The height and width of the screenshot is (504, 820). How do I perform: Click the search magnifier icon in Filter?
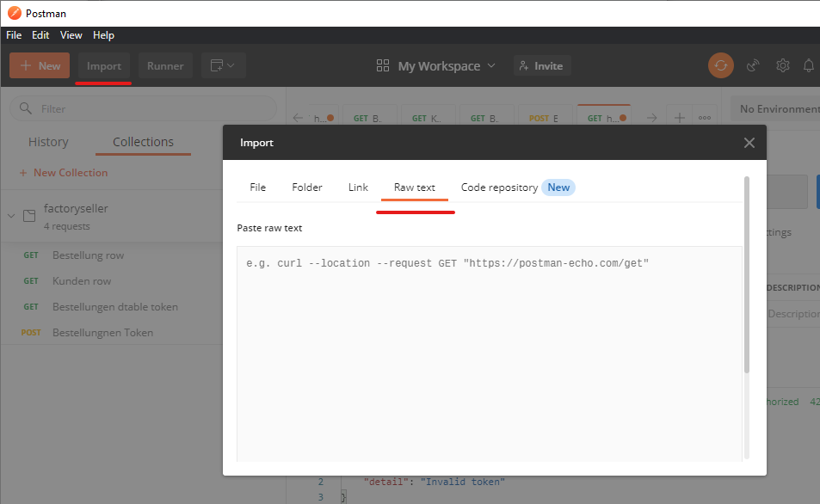coord(25,108)
